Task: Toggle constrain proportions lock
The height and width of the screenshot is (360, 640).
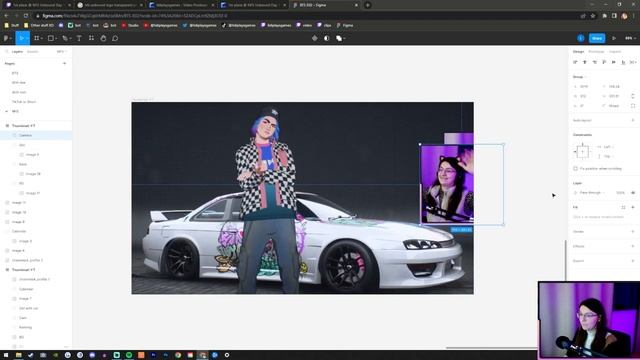Action: tap(633, 96)
